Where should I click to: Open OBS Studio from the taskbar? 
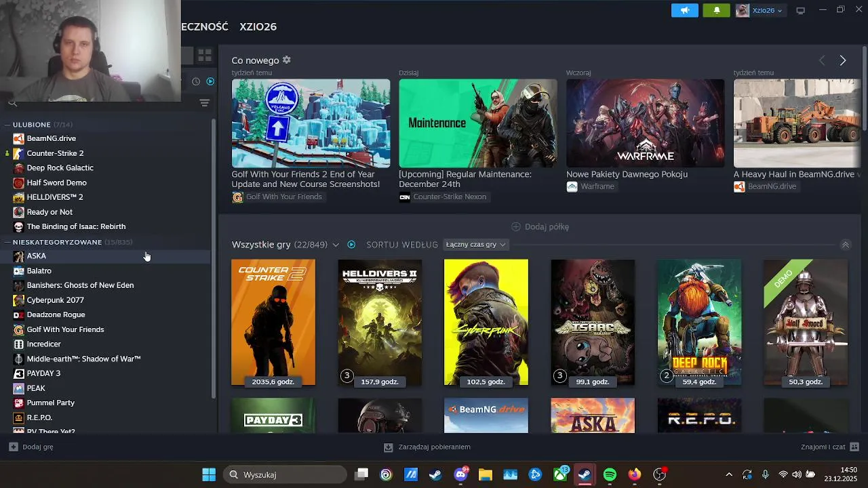click(659, 474)
